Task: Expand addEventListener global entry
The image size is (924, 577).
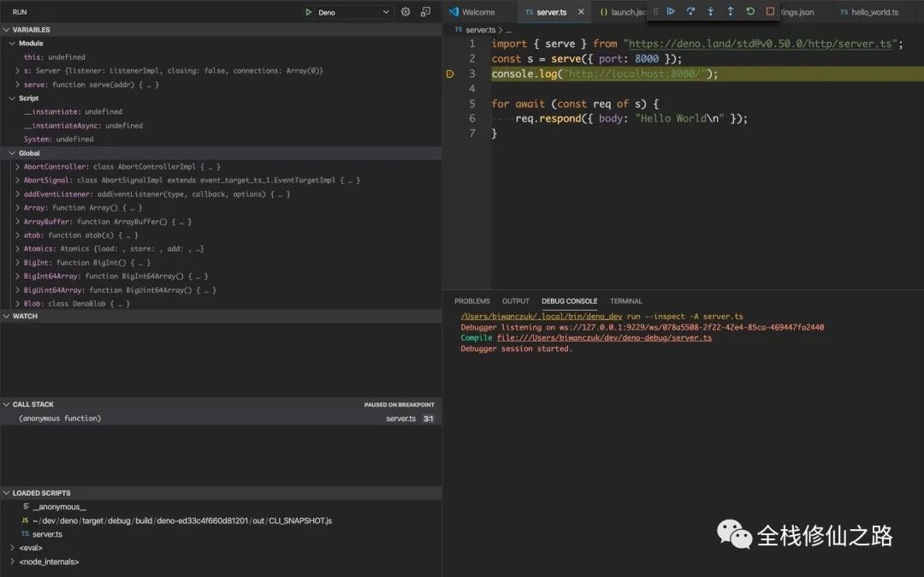Action: click(x=17, y=194)
